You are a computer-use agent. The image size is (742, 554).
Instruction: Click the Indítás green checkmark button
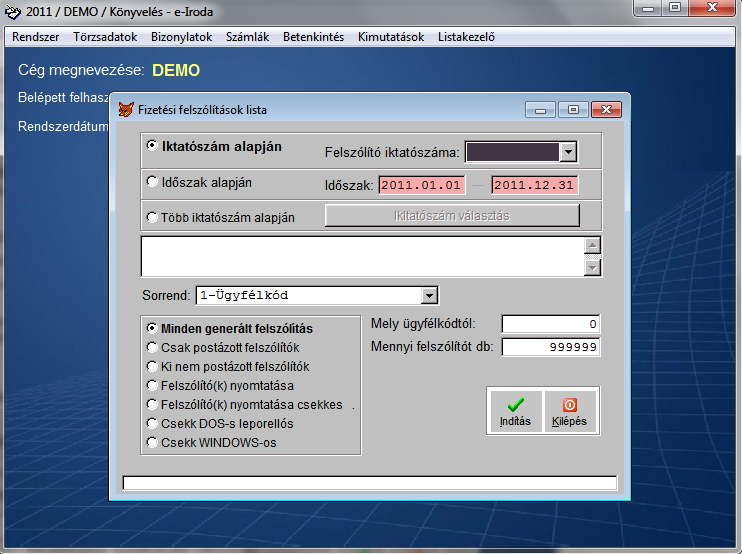click(515, 411)
